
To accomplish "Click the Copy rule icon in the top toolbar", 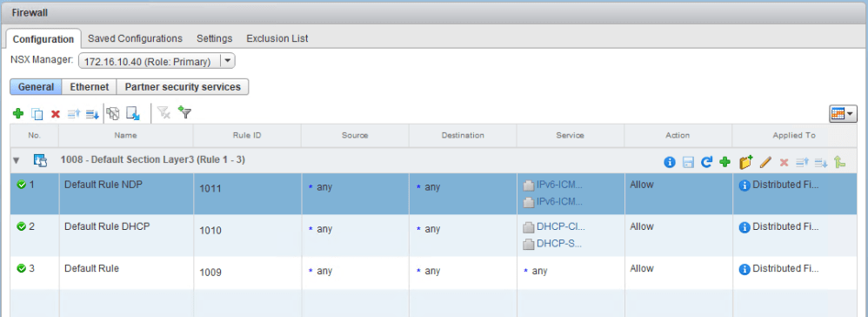I will pyautogui.click(x=37, y=114).
